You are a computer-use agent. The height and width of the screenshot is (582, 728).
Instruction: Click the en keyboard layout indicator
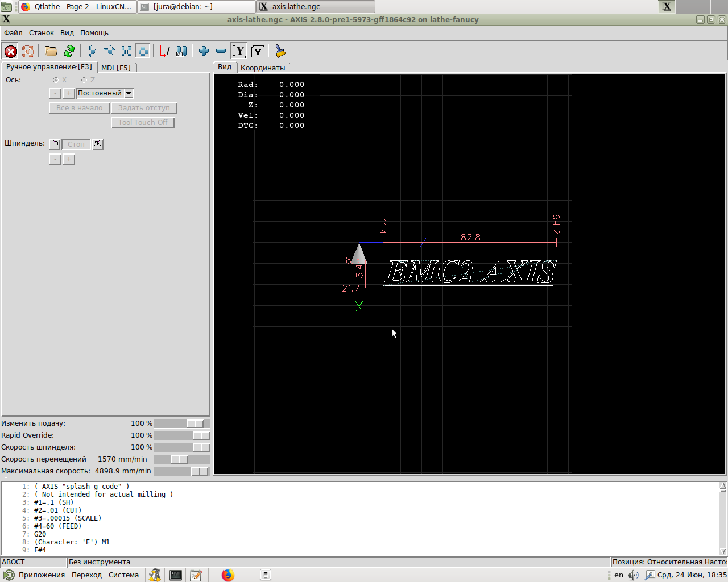tap(619, 575)
